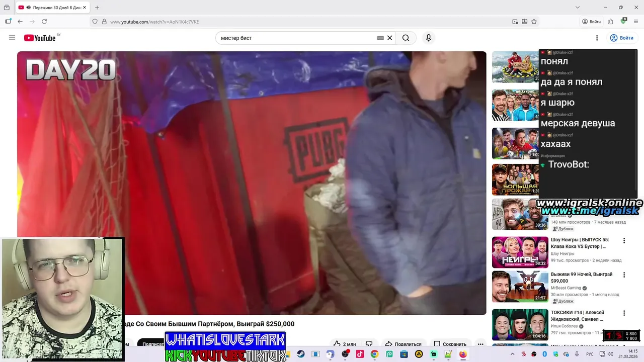Open 39:36 MrBeast video thumbnail

(520, 214)
